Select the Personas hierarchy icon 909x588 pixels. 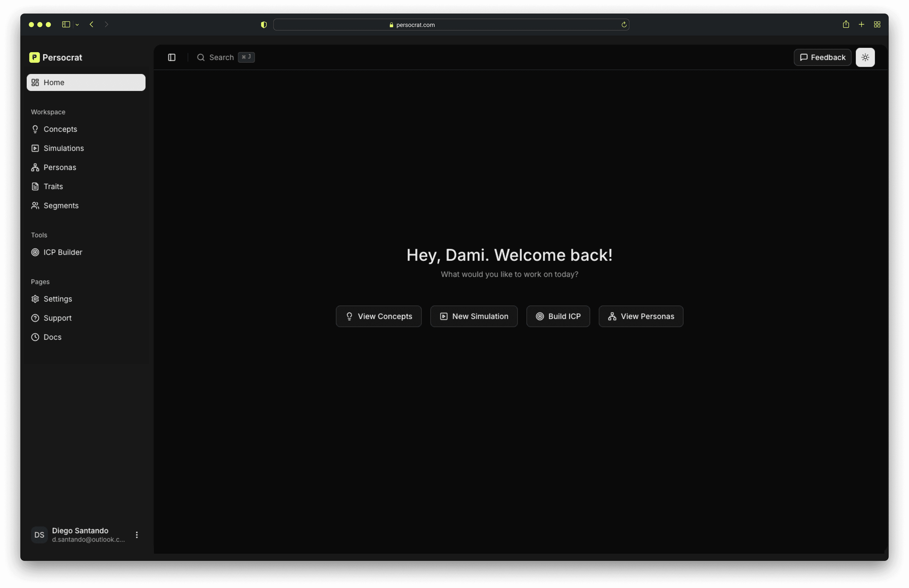[35, 167]
